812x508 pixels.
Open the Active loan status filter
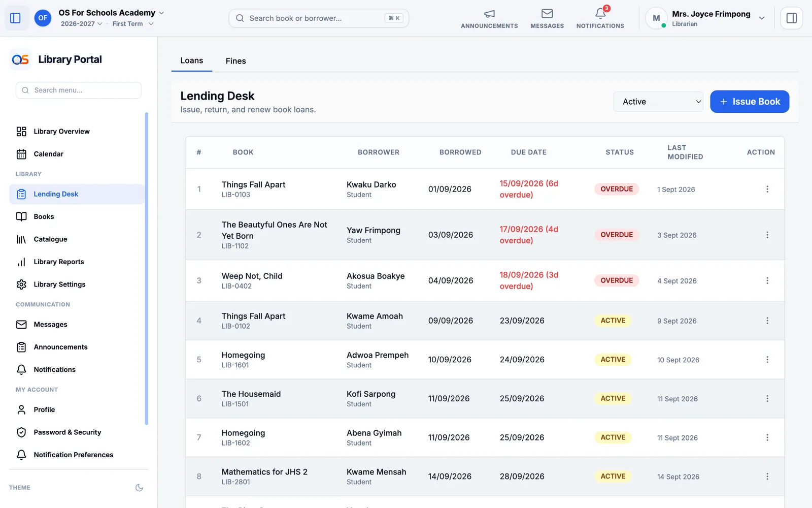[x=658, y=102]
